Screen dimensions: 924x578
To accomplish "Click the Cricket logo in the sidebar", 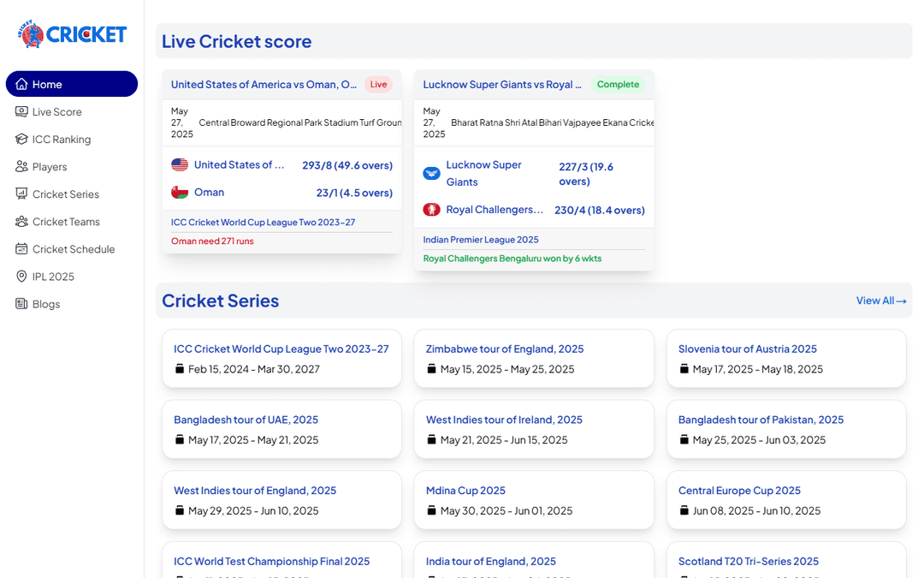I will coord(72,34).
